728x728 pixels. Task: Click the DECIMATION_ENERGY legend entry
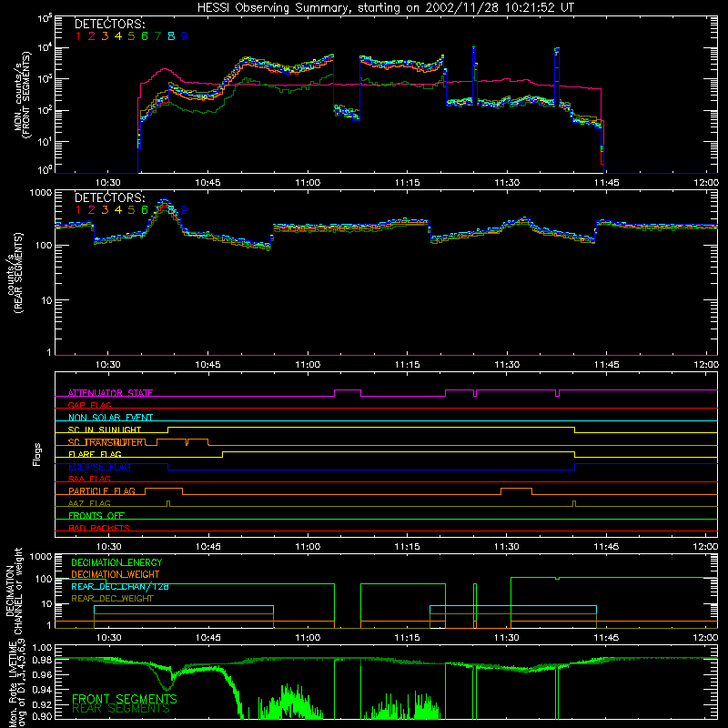[x=116, y=562]
